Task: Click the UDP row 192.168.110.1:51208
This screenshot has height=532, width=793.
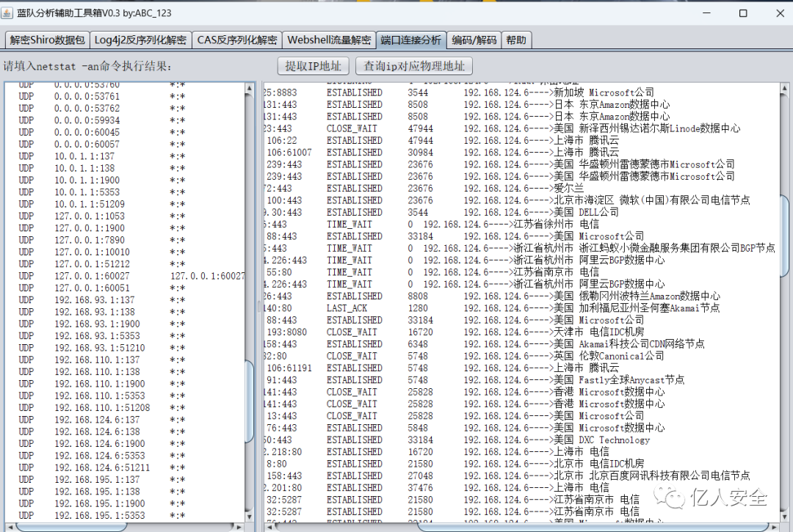Action: point(101,408)
